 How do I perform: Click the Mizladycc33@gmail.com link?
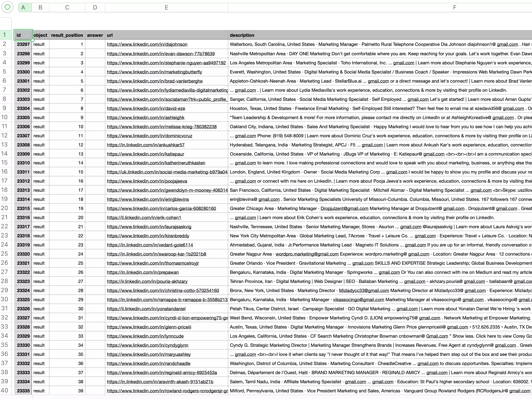point(364,290)
